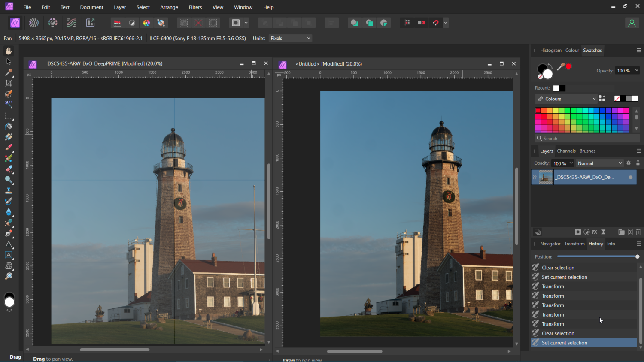Apply Auto Levels from toolbar
Image resolution: width=644 pixels, height=362 pixels.
(117, 23)
